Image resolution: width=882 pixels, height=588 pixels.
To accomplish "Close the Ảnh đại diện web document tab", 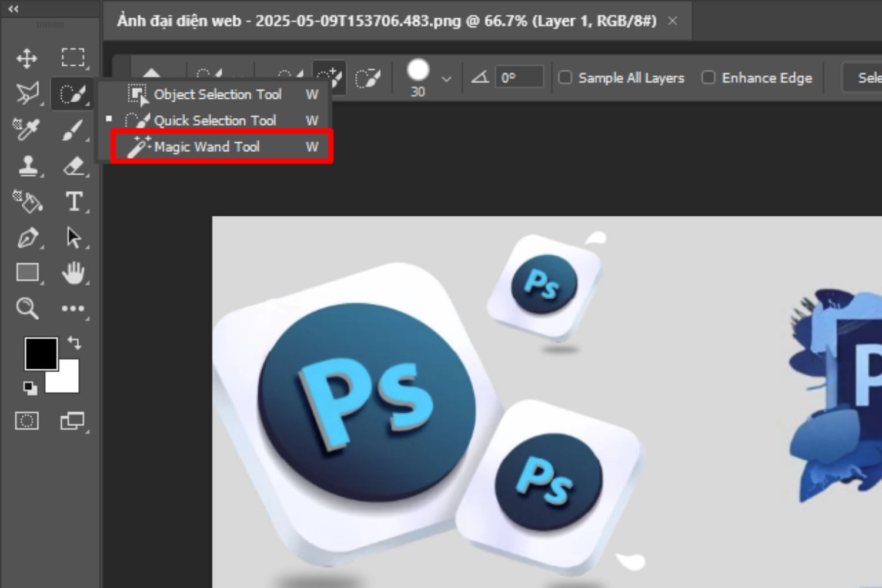I will pyautogui.click(x=673, y=21).
